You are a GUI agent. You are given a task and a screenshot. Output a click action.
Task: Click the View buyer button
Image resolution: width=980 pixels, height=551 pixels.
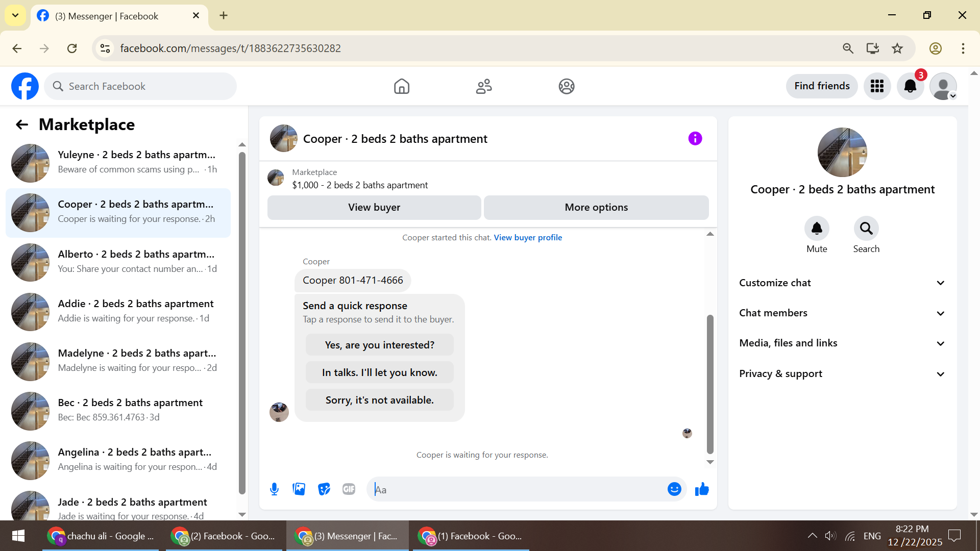pos(374,207)
